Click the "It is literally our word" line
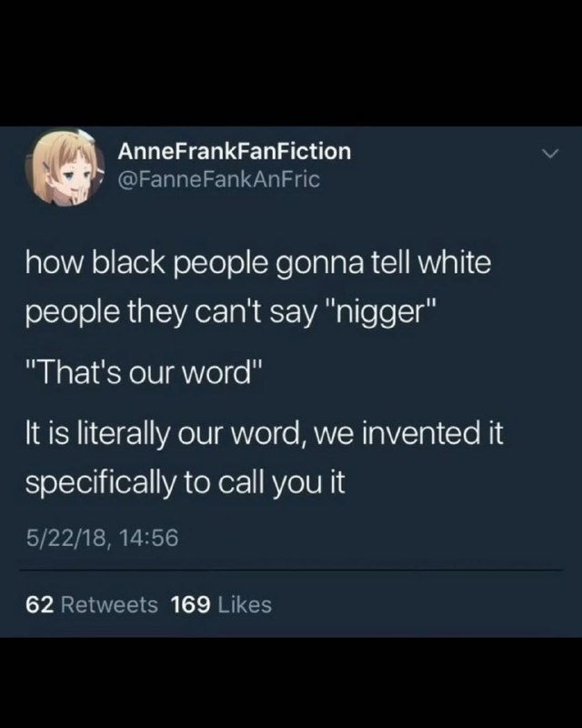This screenshot has width=582, height=728. tap(265, 433)
